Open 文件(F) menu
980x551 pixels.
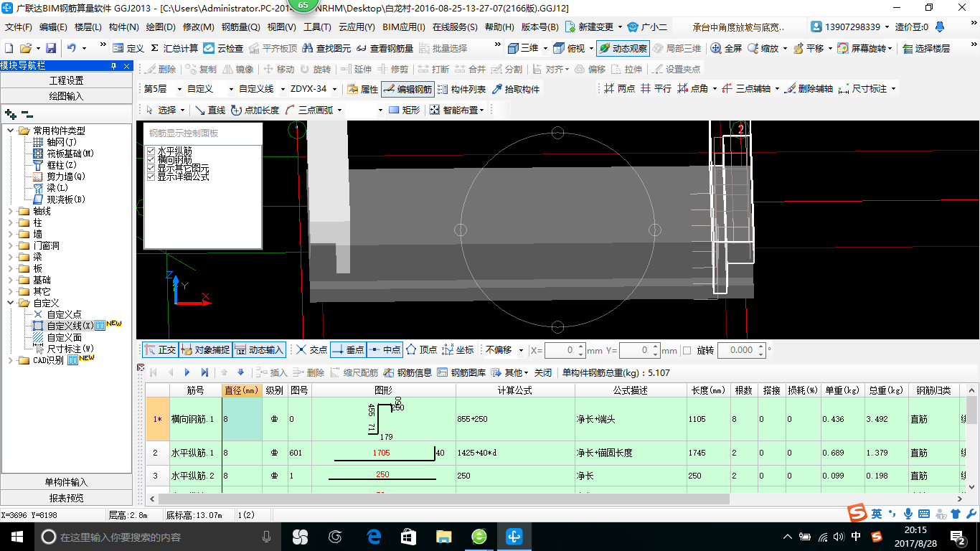(x=19, y=27)
